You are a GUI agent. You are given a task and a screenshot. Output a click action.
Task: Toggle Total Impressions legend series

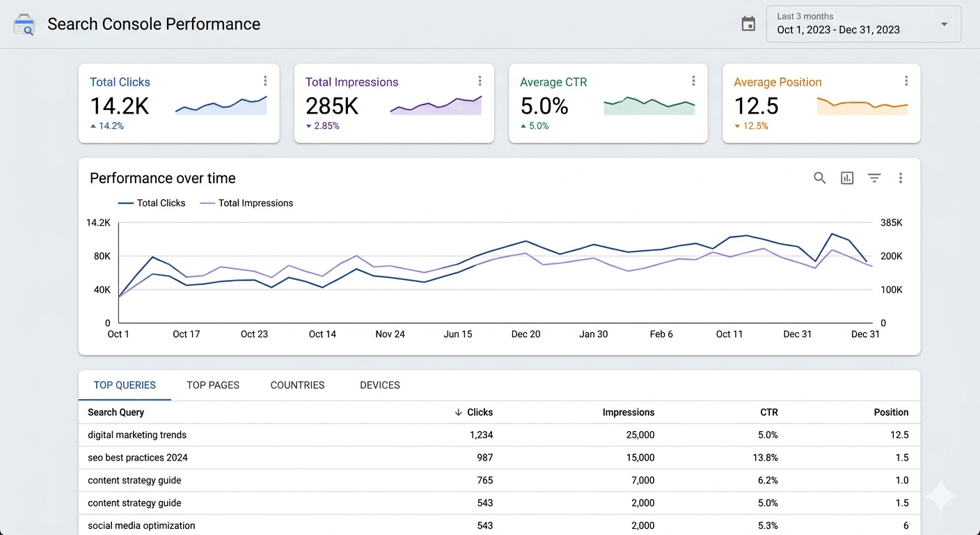pos(246,203)
